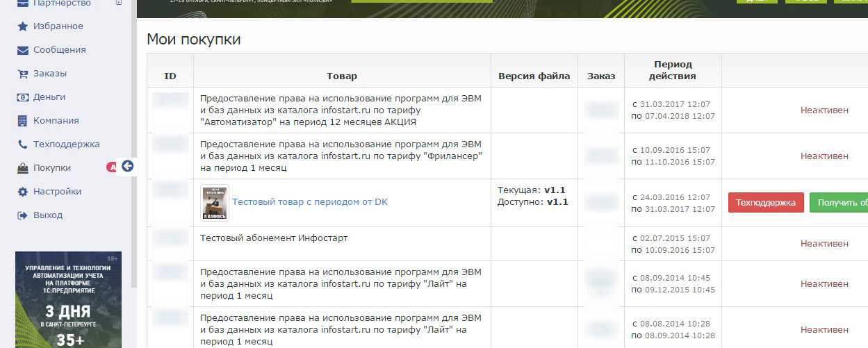868x348 pixels.
Task: Click the Период действия column header
Action: pos(673,70)
